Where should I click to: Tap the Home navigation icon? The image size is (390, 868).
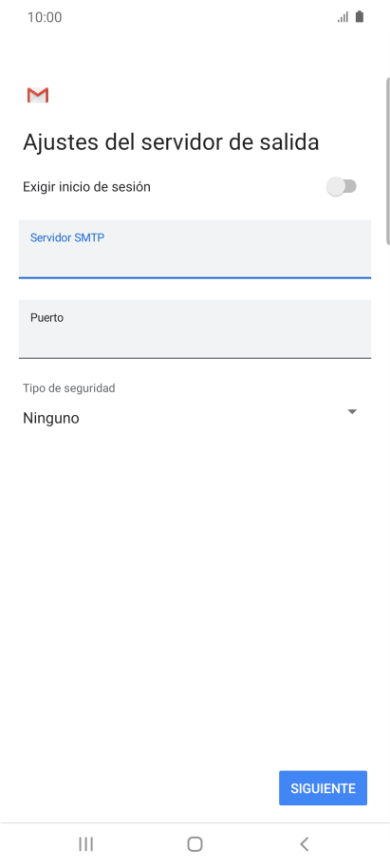click(x=195, y=843)
